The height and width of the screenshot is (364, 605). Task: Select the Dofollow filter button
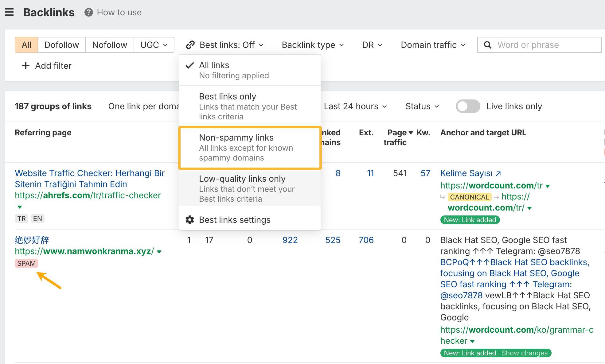(x=61, y=45)
